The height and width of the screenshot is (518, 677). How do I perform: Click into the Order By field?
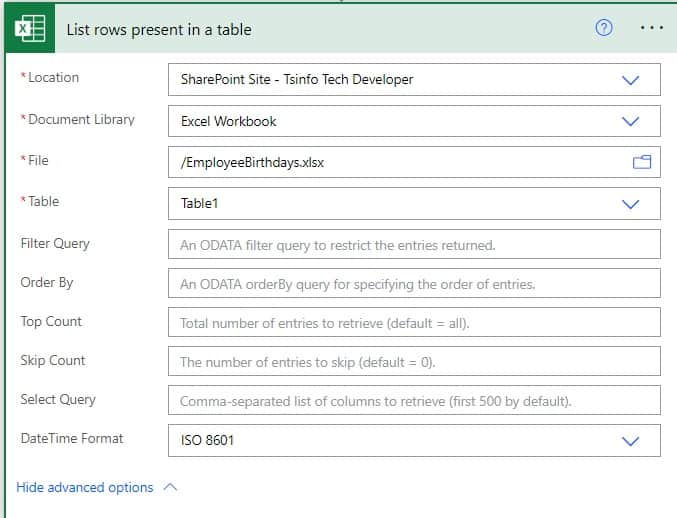[414, 283]
